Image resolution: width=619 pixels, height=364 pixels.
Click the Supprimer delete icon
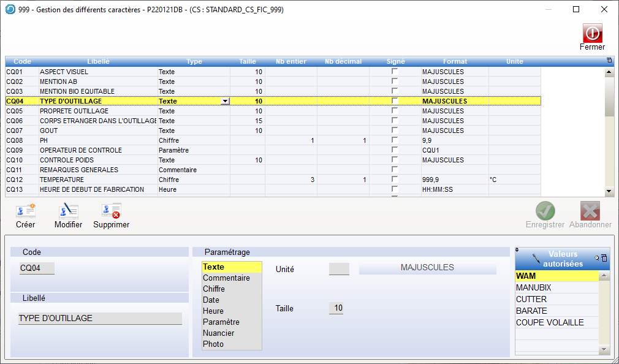(111, 211)
